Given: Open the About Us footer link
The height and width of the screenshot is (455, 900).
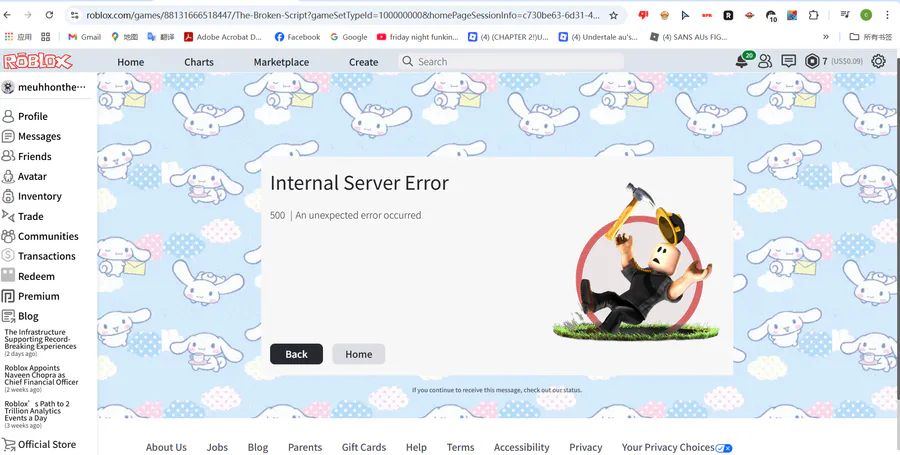Looking at the screenshot, I should 166,448.
